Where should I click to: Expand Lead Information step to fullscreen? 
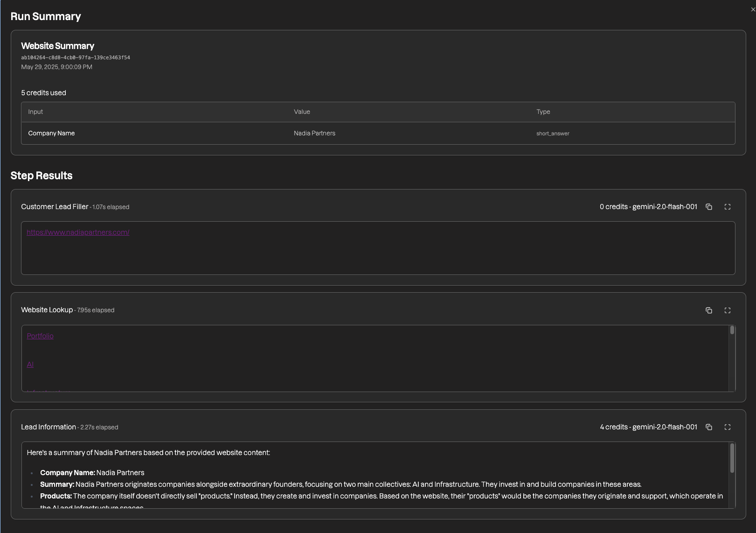click(x=728, y=427)
